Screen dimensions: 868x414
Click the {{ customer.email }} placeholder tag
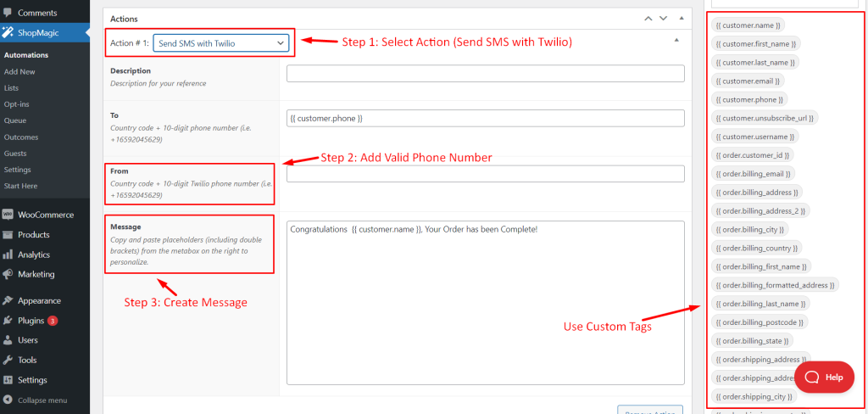coord(748,81)
